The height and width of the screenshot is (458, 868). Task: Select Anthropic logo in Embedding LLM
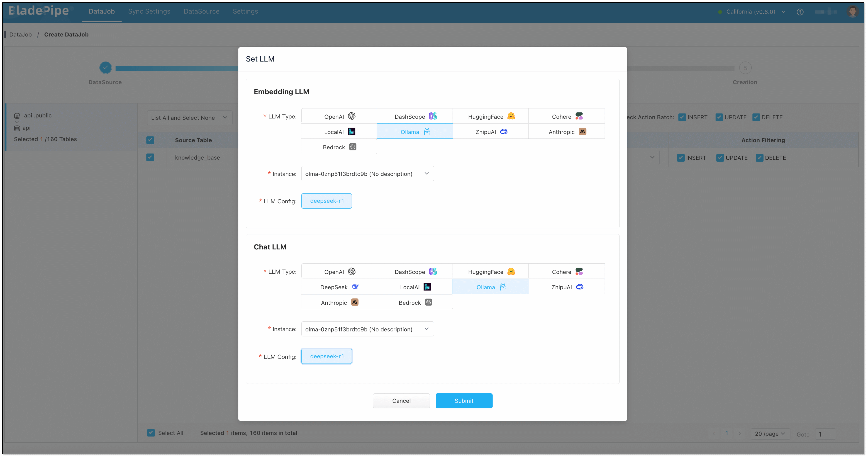pos(582,132)
